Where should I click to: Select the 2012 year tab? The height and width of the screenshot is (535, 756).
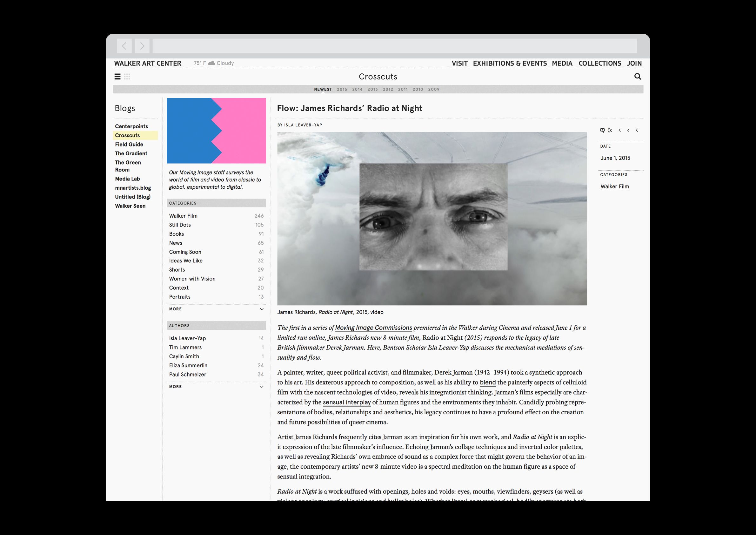pyautogui.click(x=388, y=89)
